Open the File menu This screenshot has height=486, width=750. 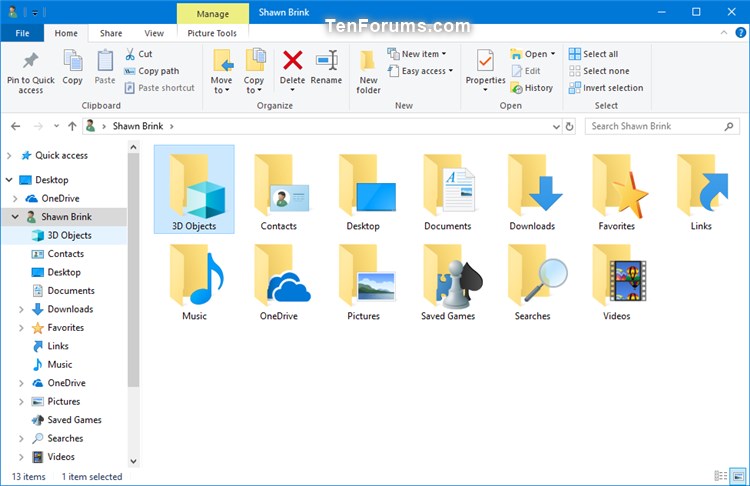coord(22,33)
